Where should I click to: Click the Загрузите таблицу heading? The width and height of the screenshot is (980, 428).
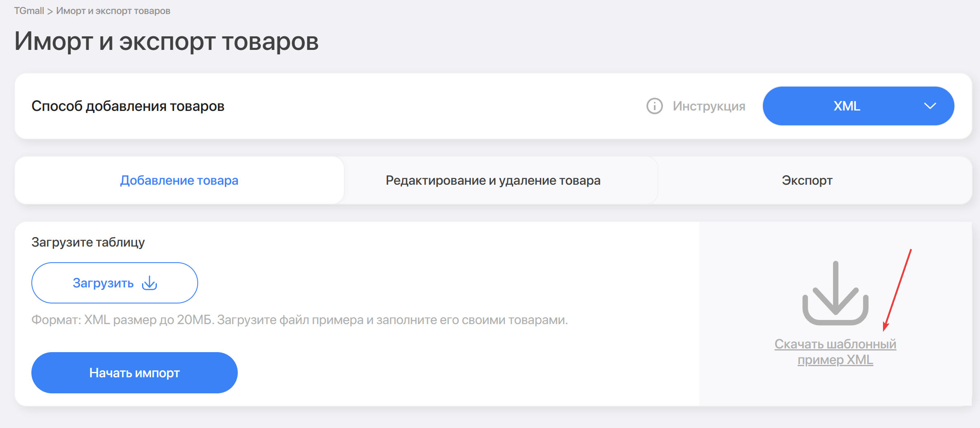[x=88, y=242]
